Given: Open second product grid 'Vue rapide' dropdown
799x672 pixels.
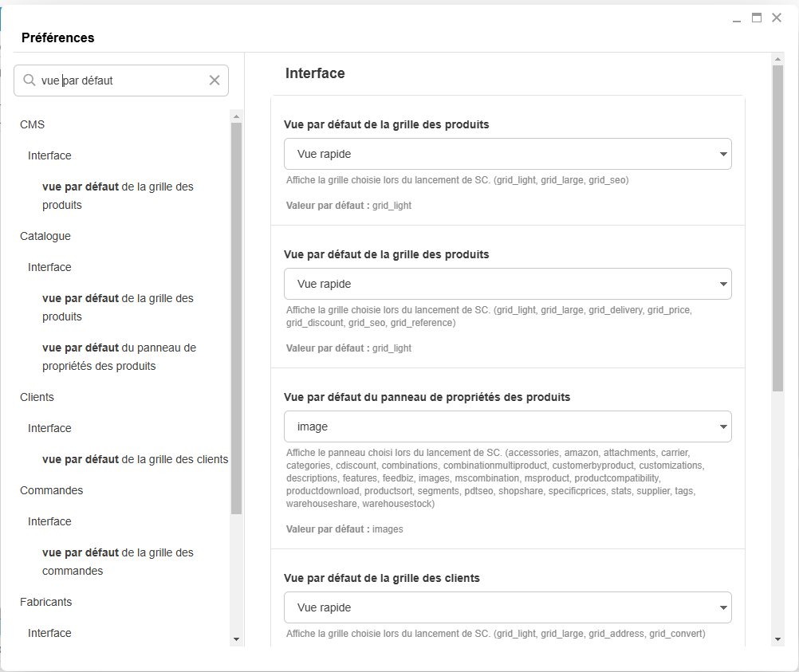Looking at the screenshot, I should point(507,284).
